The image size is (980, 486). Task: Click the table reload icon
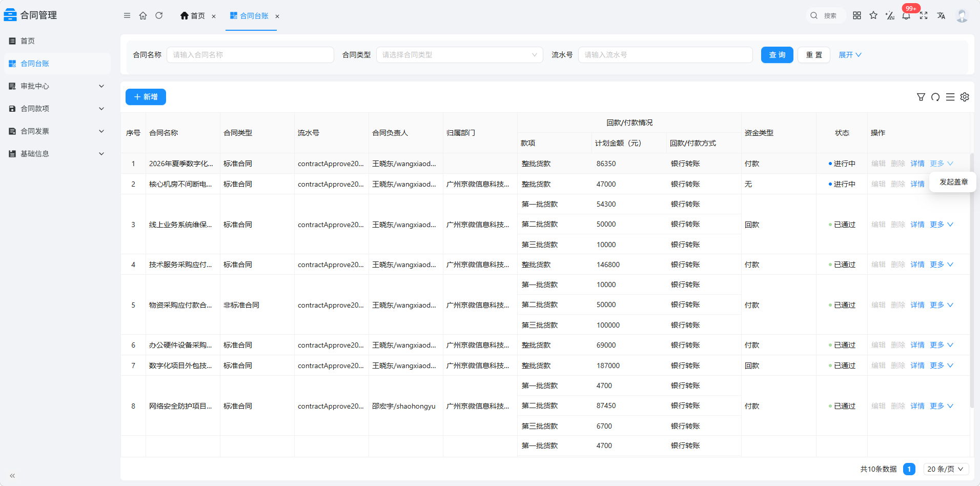click(x=935, y=97)
